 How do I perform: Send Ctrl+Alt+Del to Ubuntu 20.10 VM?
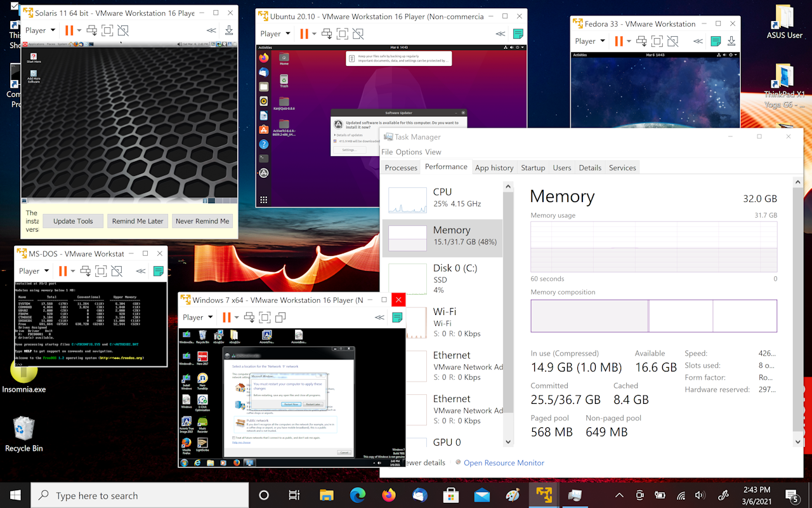tap(327, 34)
